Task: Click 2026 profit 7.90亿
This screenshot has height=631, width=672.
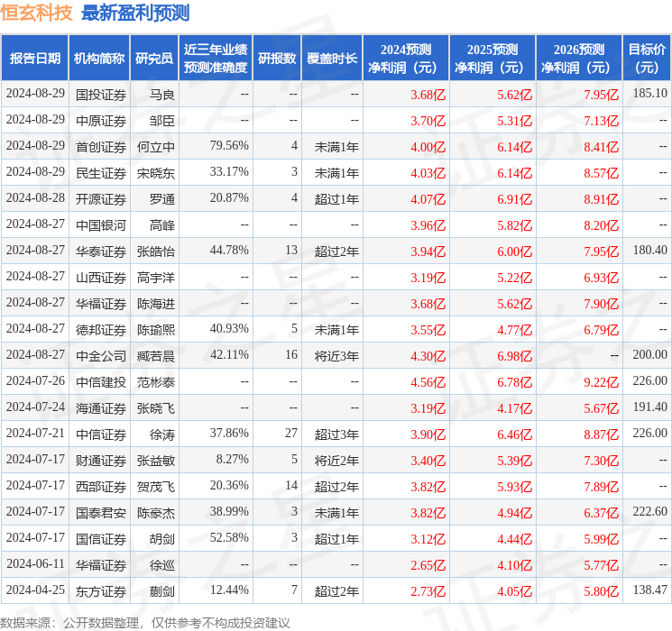Action: click(x=602, y=304)
